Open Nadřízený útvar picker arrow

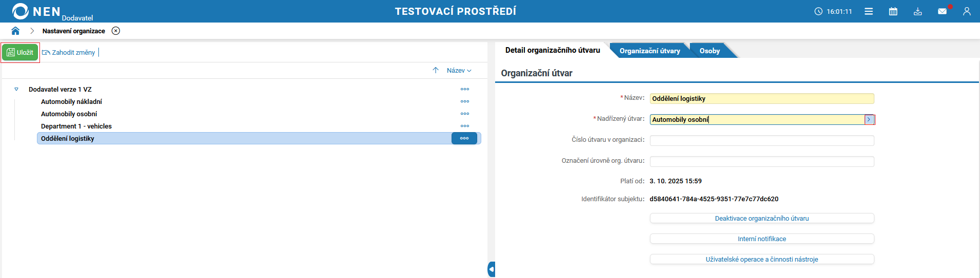tap(869, 119)
